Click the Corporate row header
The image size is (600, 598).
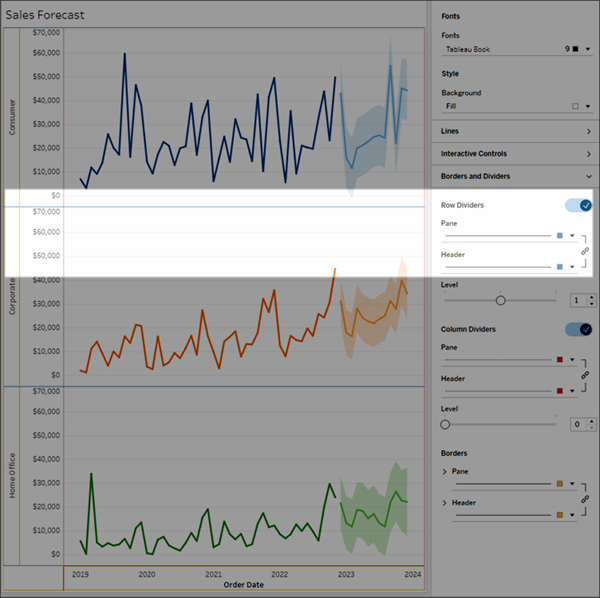tap(12, 297)
